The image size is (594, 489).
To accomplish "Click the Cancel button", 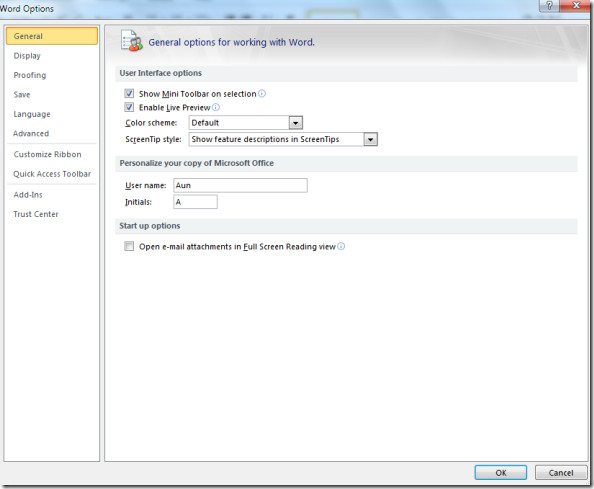I will (x=561, y=472).
